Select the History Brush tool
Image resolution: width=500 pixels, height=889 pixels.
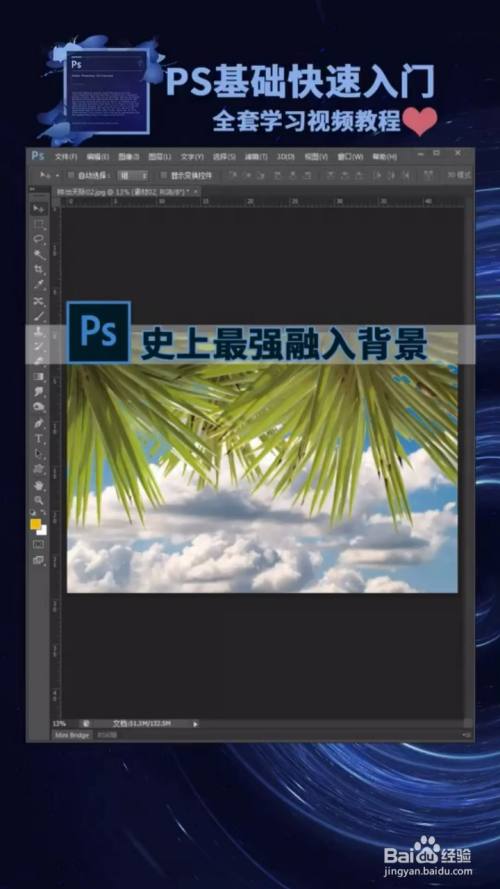[39, 346]
